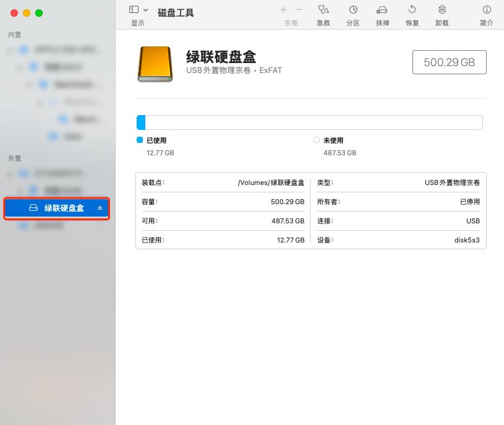Toggle the 已使用 legend swatch
The height and width of the screenshot is (425, 504).
coord(139,140)
